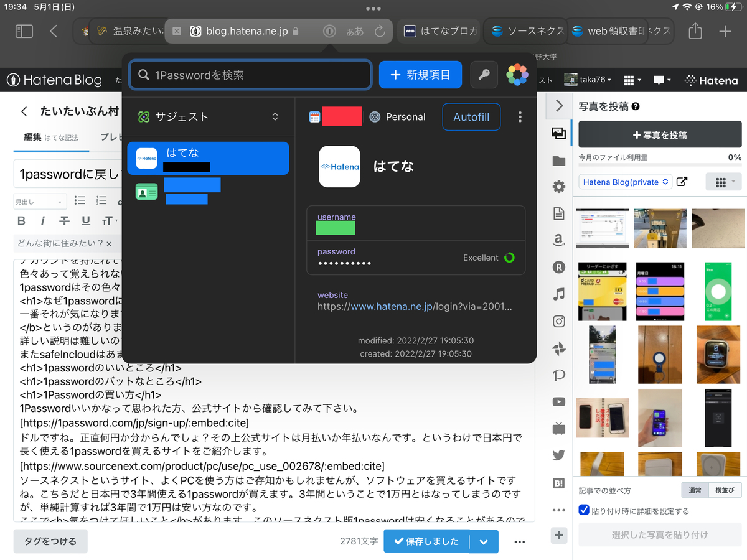Open the taka76 user menu
The height and width of the screenshot is (560, 747).
tap(587, 80)
